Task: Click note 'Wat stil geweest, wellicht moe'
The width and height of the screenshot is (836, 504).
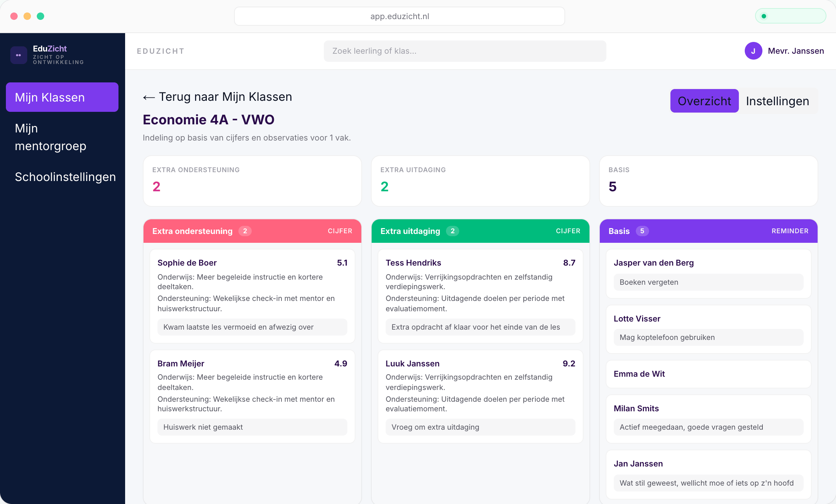Action: pos(709,483)
